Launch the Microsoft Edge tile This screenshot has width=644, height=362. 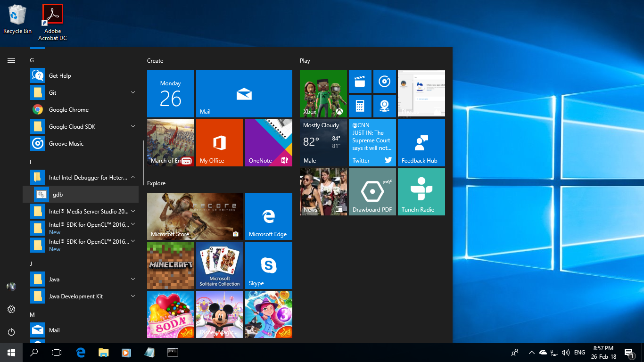(268, 216)
